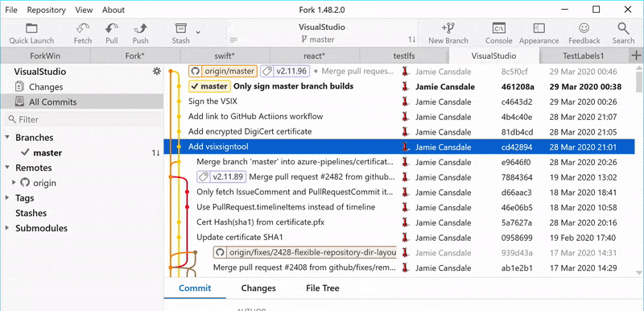Screen dimensions: 644x311
Task: Click the tag icon on v2.11.89 label
Action: coord(204,177)
